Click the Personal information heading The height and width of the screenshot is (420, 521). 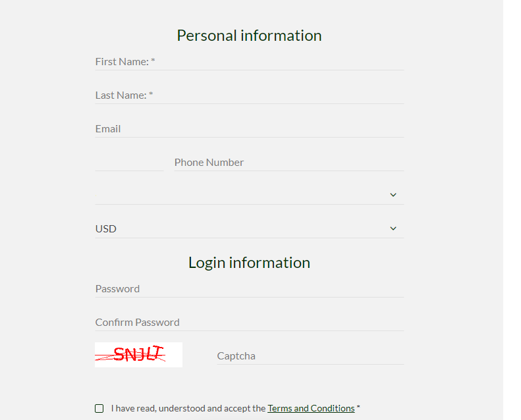[x=249, y=36]
